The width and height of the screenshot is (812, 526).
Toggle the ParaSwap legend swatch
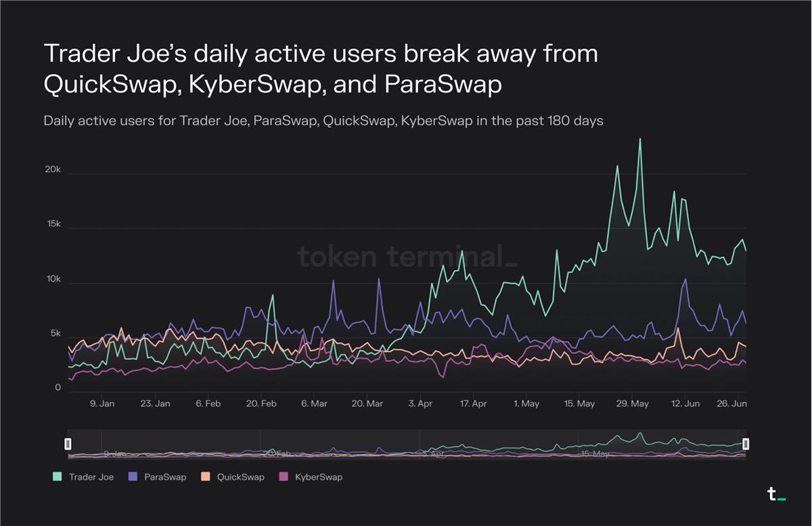(133, 477)
